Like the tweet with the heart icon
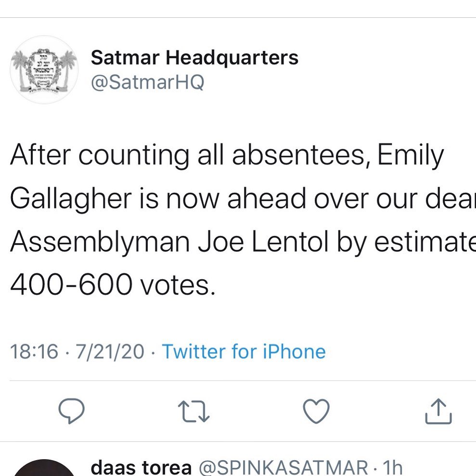This screenshot has width=476, height=476. [316, 412]
